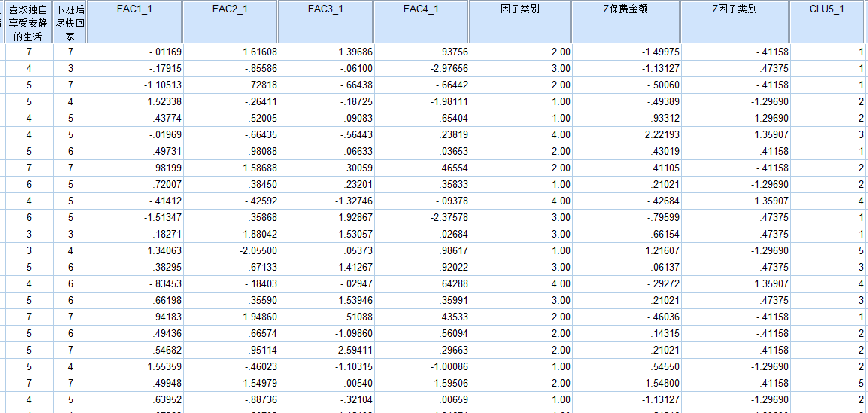
Task: Click cell value 1.61608 in FAC2_1
Action: tap(231, 52)
